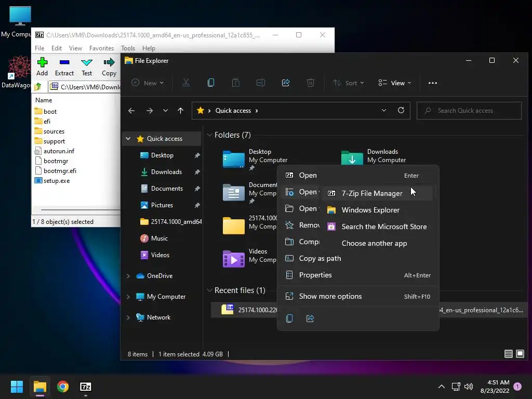Select Music in the navigation pane

tap(159, 238)
